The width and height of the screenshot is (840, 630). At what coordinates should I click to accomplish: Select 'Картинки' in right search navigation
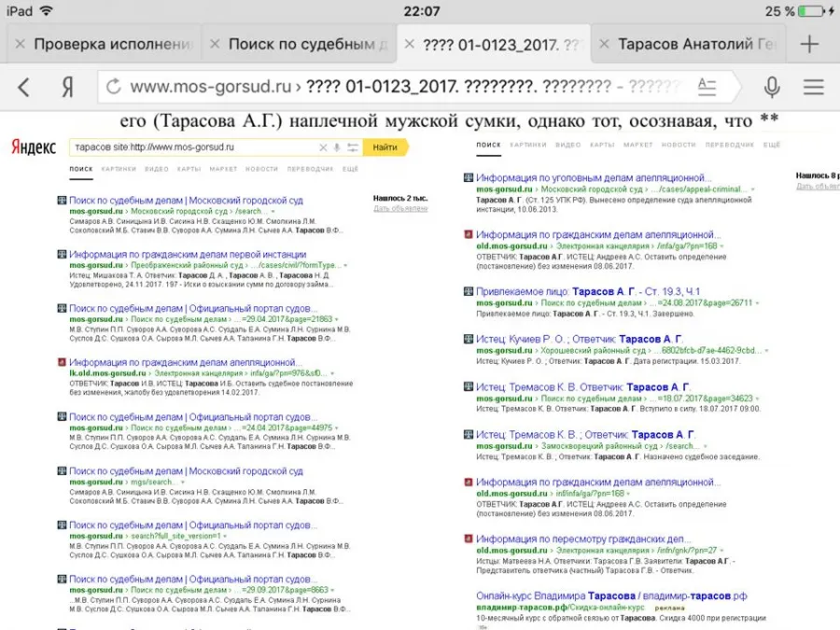[x=527, y=145]
